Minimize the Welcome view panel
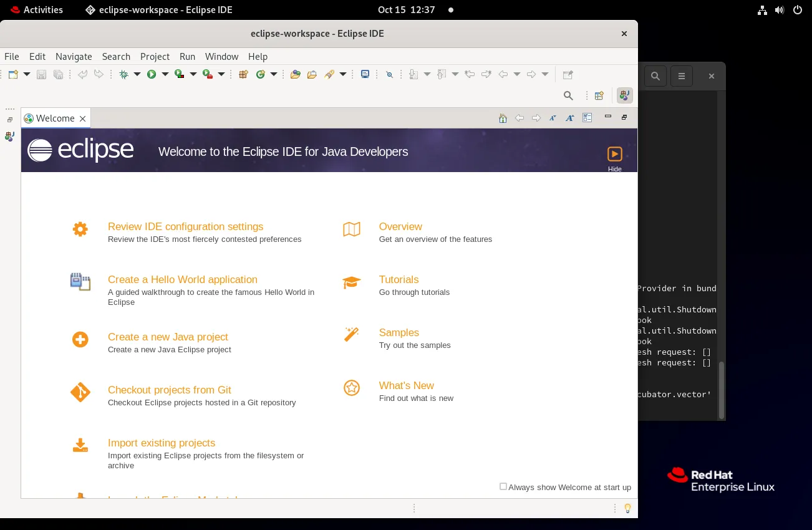The width and height of the screenshot is (812, 530). click(608, 117)
